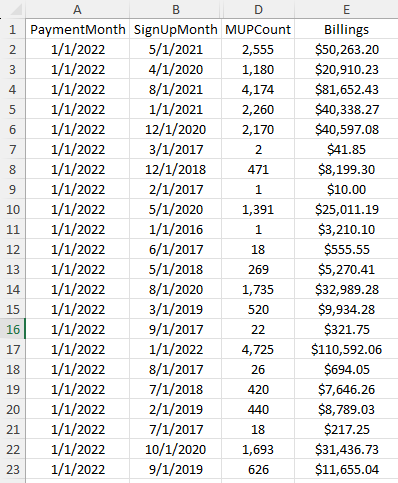Image resolution: width=398 pixels, height=483 pixels.
Task: Select row 1 header
Action: coord(13,29)
